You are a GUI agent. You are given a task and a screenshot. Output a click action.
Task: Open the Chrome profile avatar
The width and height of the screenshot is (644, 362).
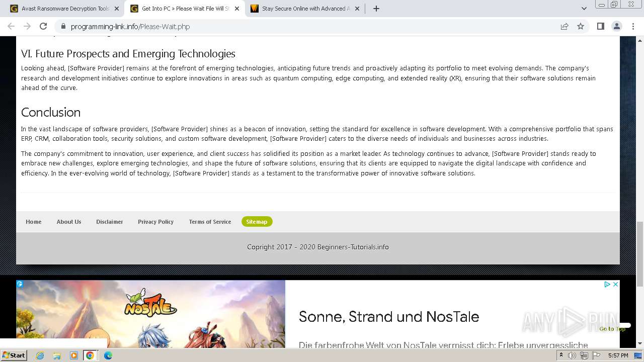tap(616, 26)
